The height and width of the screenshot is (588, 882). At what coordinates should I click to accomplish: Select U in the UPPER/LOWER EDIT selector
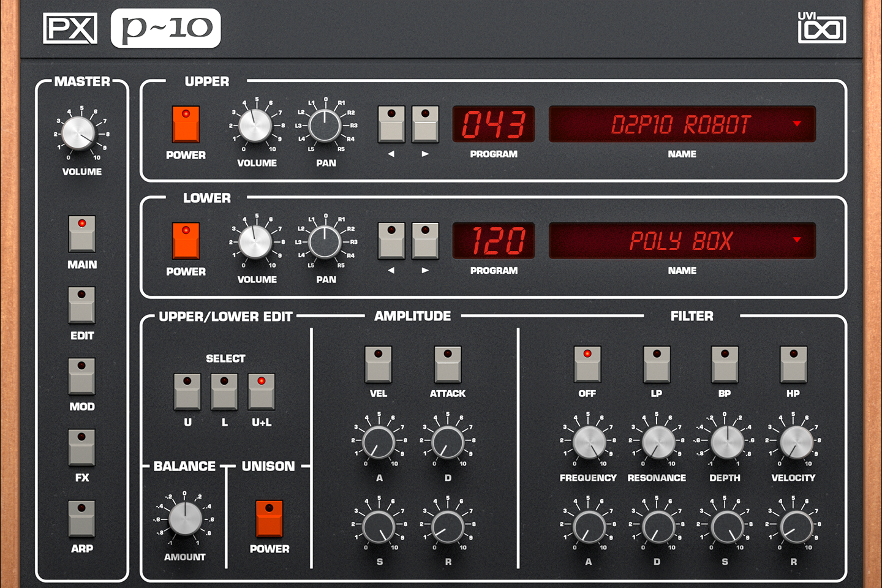[187, 392]
